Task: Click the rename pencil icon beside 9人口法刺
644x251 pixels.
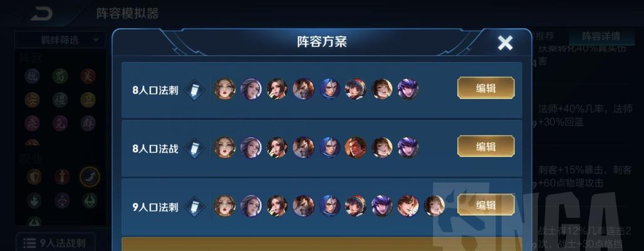Action: 194,206
